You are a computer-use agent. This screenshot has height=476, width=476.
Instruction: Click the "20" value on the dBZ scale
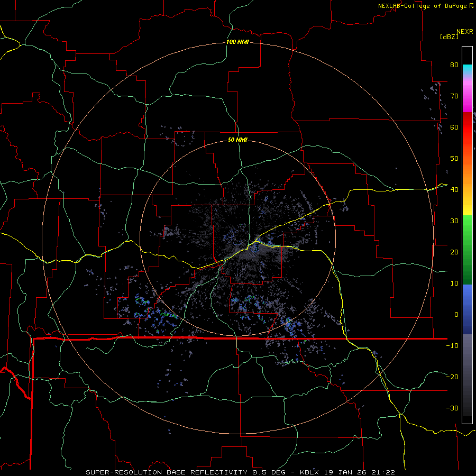pos(454,252)
